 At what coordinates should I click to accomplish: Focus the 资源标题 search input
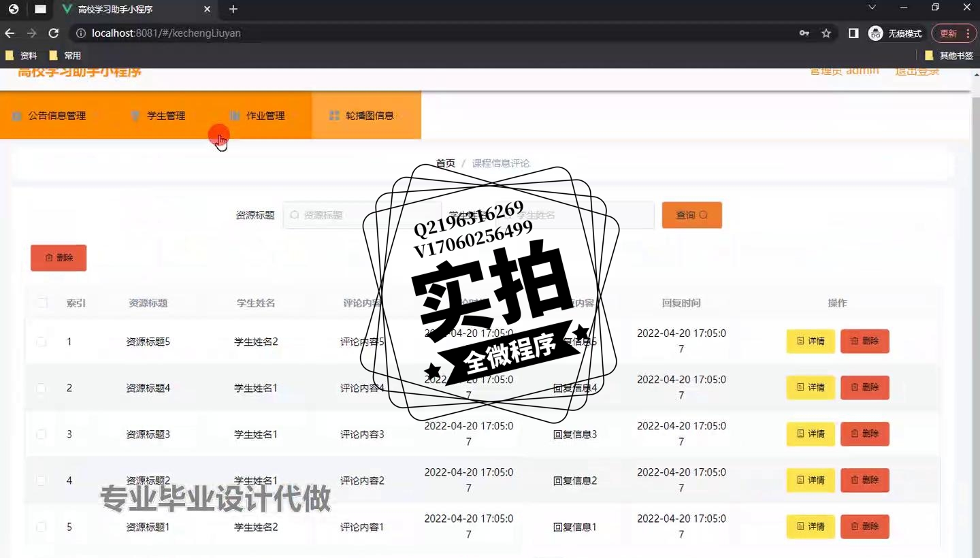361,215
